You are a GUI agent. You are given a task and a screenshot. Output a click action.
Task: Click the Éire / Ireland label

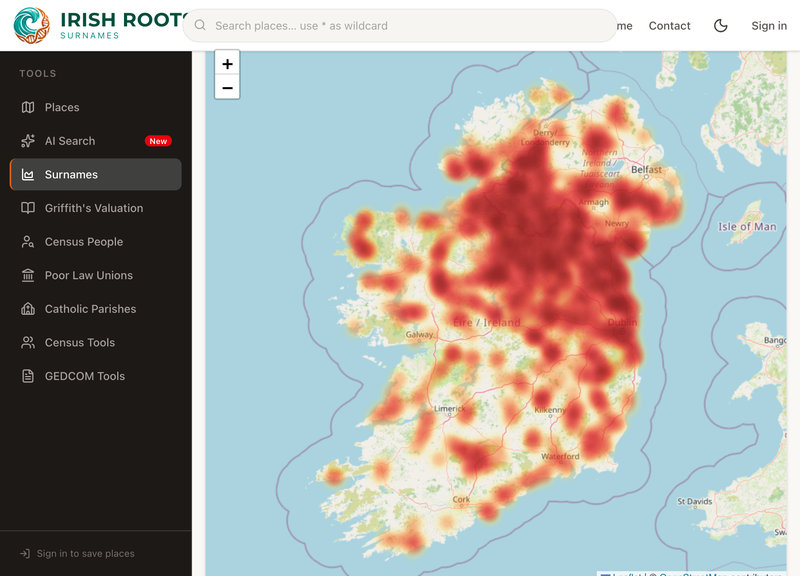[x=487, y=322]
